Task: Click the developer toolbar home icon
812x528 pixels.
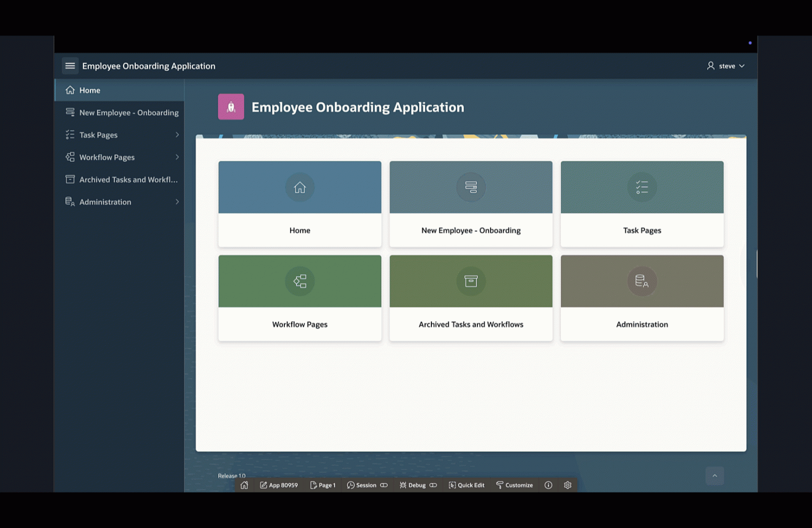Action: [244, 485]
